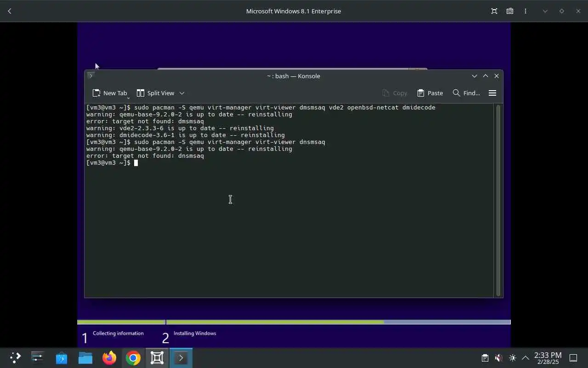Click the '~ : bash — Konsole' title bar
The width and height of the screenshot is (588, 368).
coord(294,76)
